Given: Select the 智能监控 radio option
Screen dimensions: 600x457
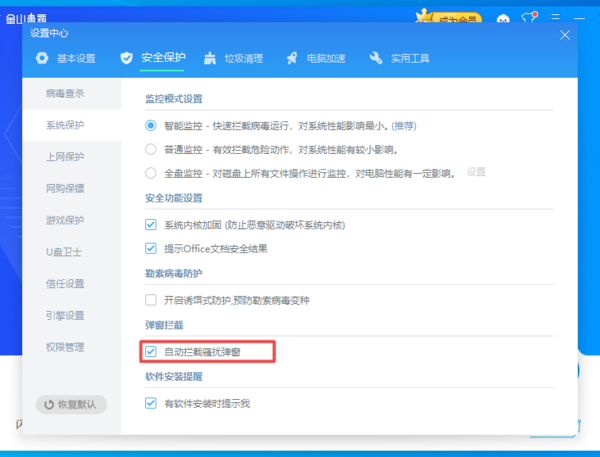Looking at the screenshot, I should pyautogui.click(x=151, y=126).
